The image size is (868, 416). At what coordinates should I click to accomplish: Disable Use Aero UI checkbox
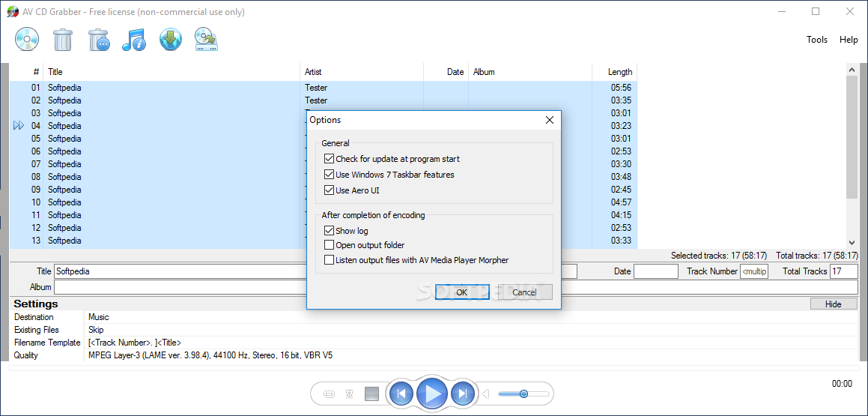pos(330,190)
